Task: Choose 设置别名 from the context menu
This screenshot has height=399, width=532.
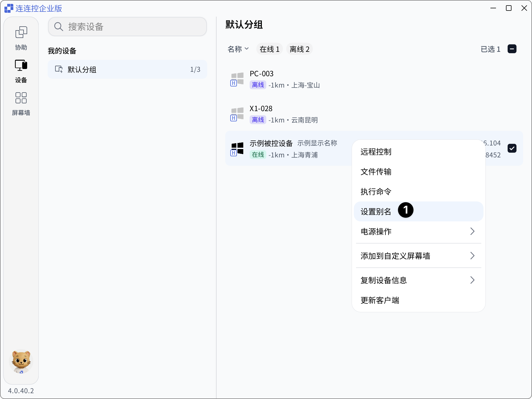Action: [418, 211]
